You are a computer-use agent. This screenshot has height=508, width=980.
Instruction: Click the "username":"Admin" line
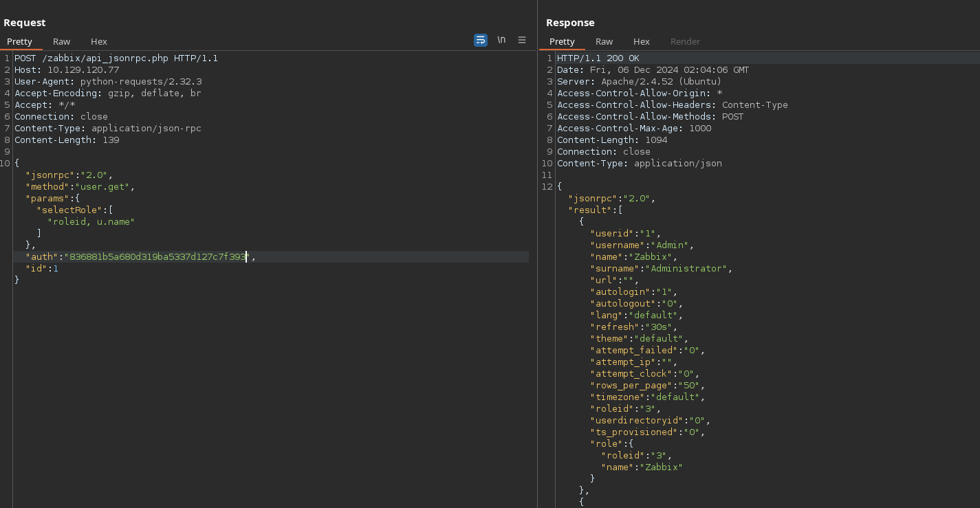pyautogui.click(x=642, y=245)
